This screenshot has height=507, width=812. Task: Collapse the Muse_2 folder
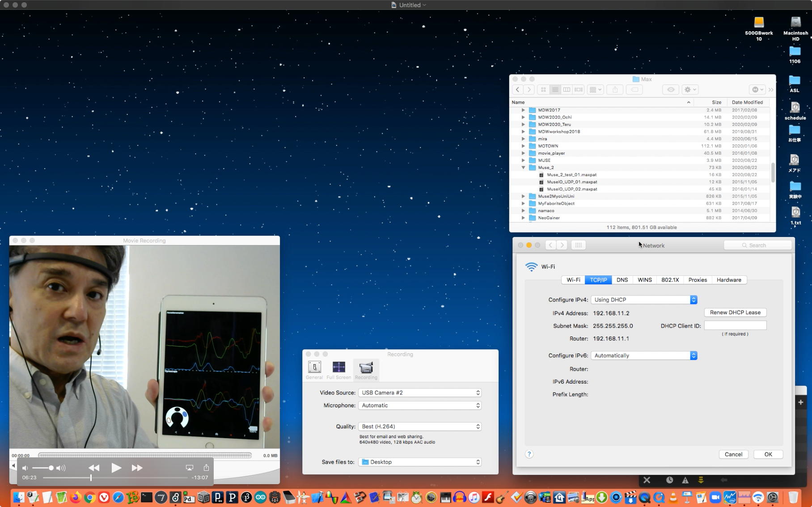pos(523,168)
